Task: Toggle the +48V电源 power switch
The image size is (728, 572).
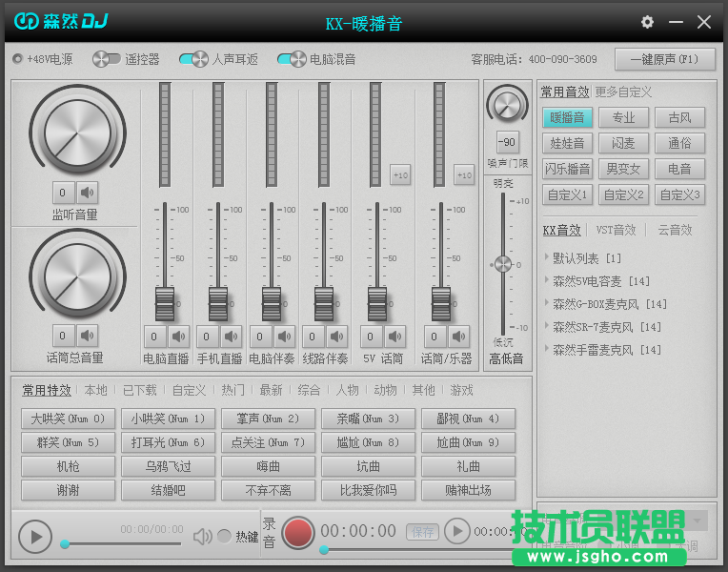Action: [18, 59]
